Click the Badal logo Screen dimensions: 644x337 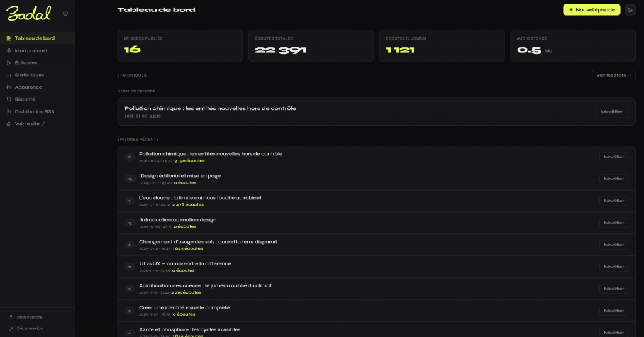click(29, 13)
